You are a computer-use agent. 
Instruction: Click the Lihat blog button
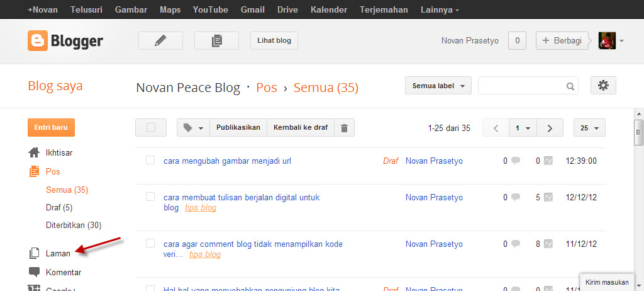pos(274,40)
